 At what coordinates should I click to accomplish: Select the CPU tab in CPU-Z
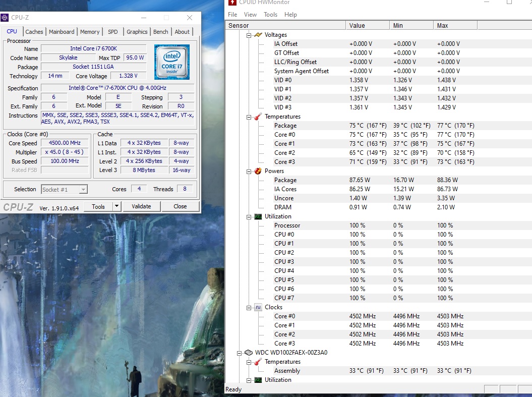[x=12, y=31]
